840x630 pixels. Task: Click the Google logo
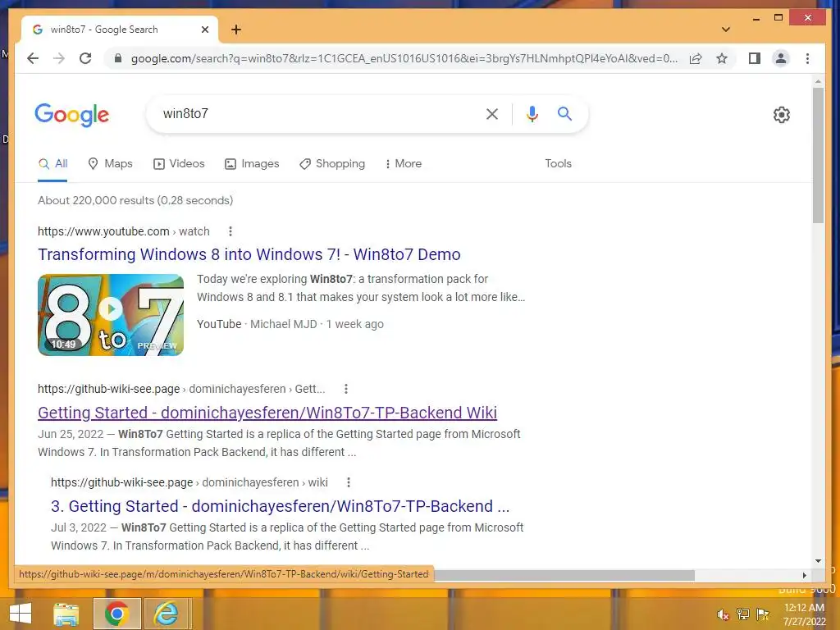[72, 115]
